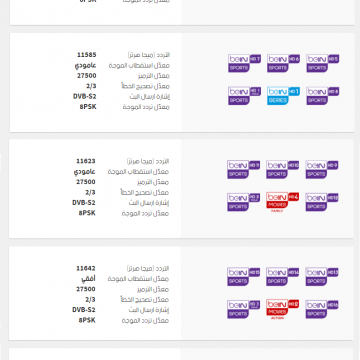Click the beIN Sports HD 7 logo
Image resolution: width=360 pixels, height=360 pixels.
click(x=244, y=63)
